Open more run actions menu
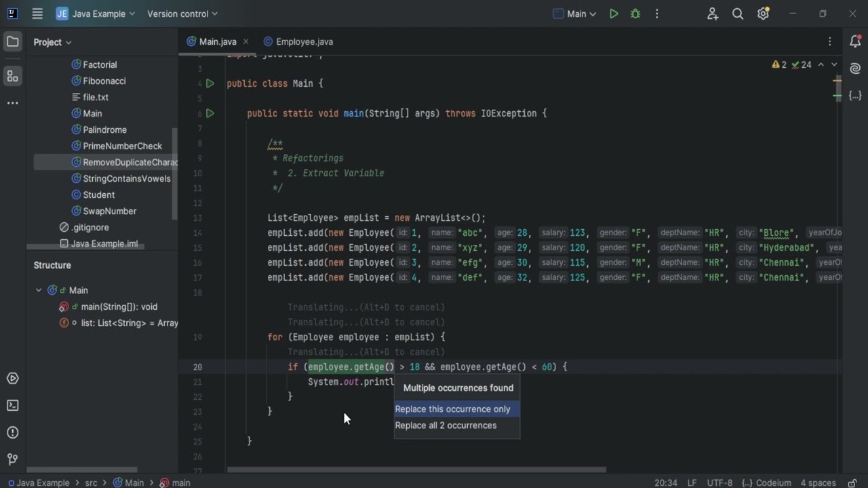The width and height of the screenshot is (868, 488). tap(656, 14)
